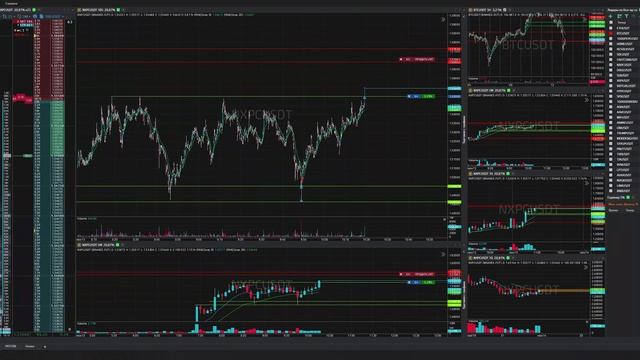Screen dimensions: 640x360
Task: Jump to latest bar on bottom-right chart
Action: [586, 267]
